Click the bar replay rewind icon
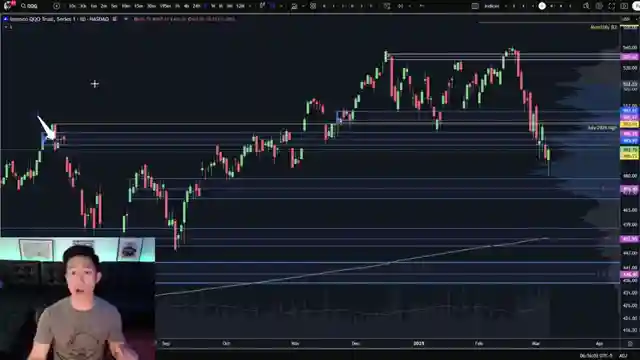Image resolution: width=640 pixels, height=360 pixels. (x=400, y=6)
